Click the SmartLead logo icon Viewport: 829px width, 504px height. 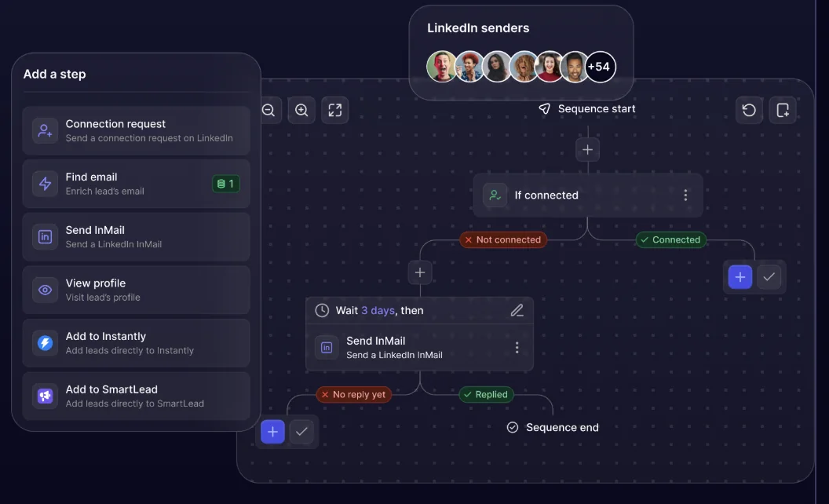[45, 396]
